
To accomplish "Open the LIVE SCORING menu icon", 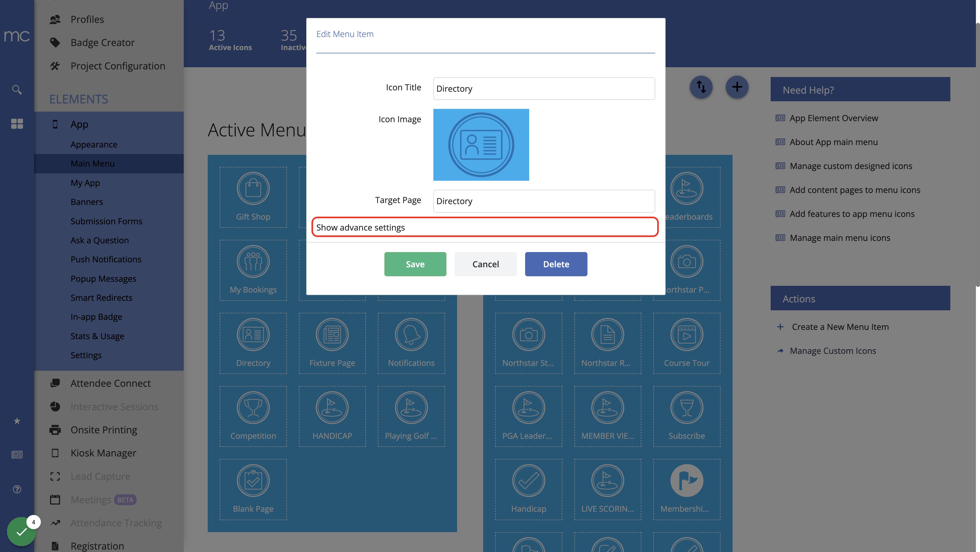I will tap(608, 489).
